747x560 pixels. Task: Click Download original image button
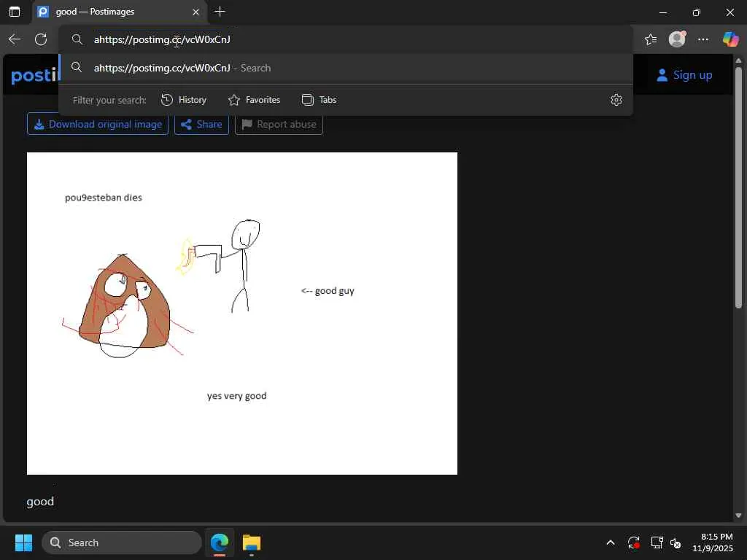tap(98, 124)
